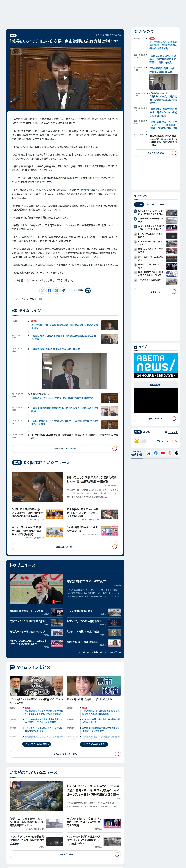
Task: Click タイムライン全体を見る button
Action: [x=65, y=448]
